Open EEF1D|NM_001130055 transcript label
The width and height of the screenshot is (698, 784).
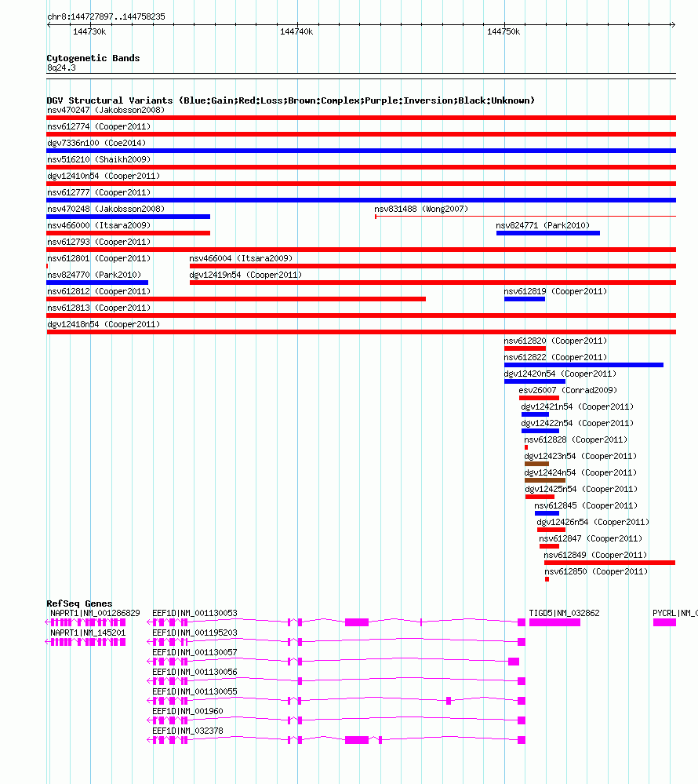pyautogui.click(x=194, y=691)
